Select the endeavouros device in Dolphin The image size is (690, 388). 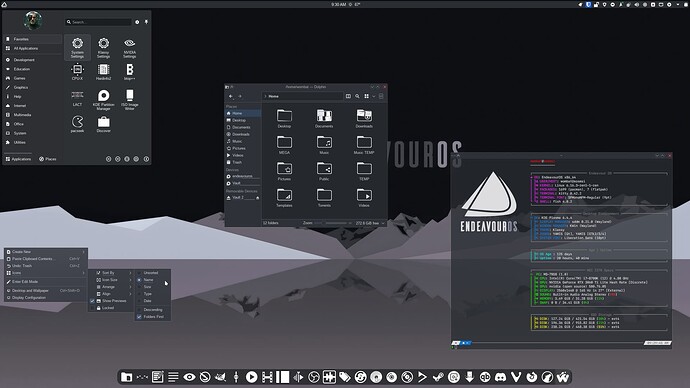click(243, 176)
